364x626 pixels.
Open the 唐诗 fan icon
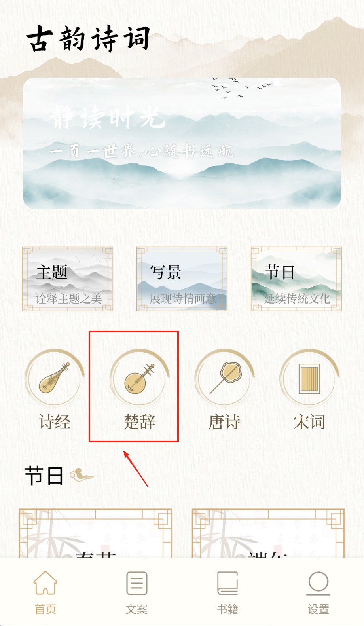pos(224,378)
